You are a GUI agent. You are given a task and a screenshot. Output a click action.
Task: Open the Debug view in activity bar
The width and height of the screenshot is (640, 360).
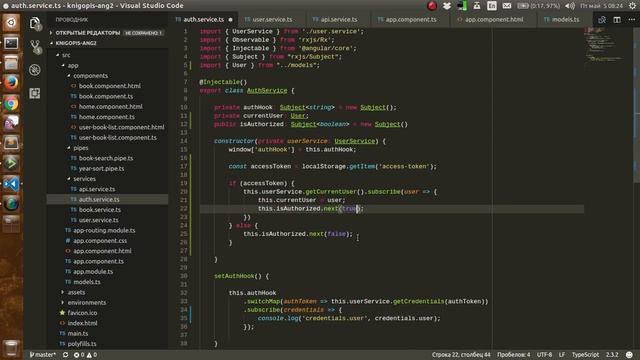(x=35, y=70)
